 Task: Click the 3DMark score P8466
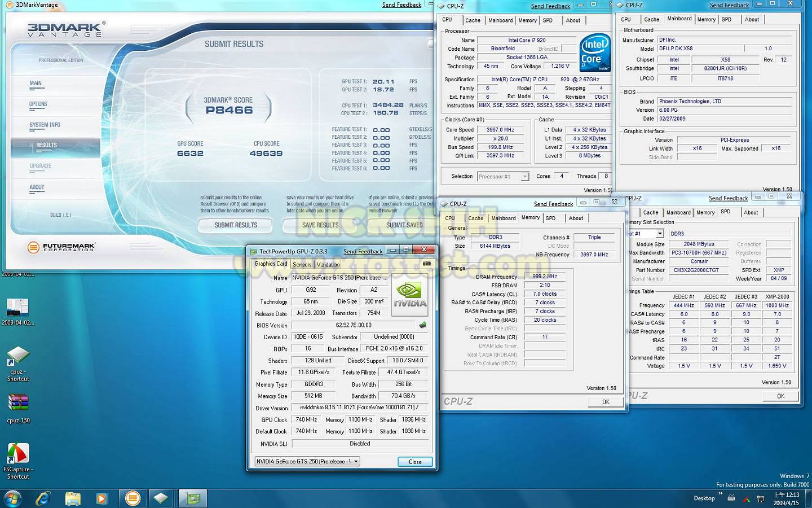pos(229,110)
